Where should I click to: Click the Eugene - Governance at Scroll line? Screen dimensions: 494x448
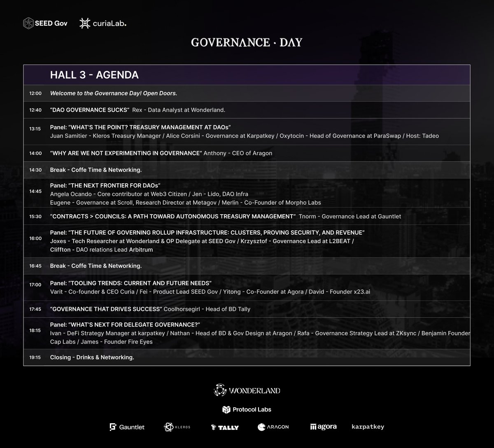[185, 203]
